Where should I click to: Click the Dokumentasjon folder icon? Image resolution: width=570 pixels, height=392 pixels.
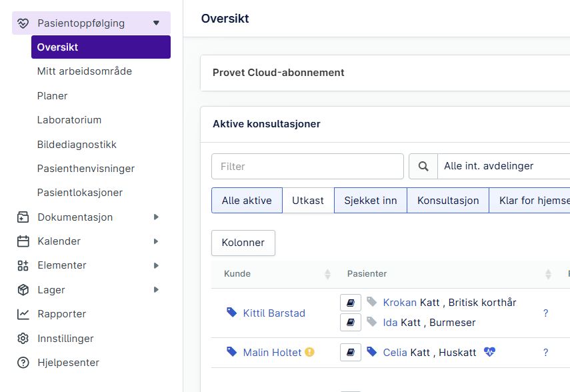pos(23,217)
